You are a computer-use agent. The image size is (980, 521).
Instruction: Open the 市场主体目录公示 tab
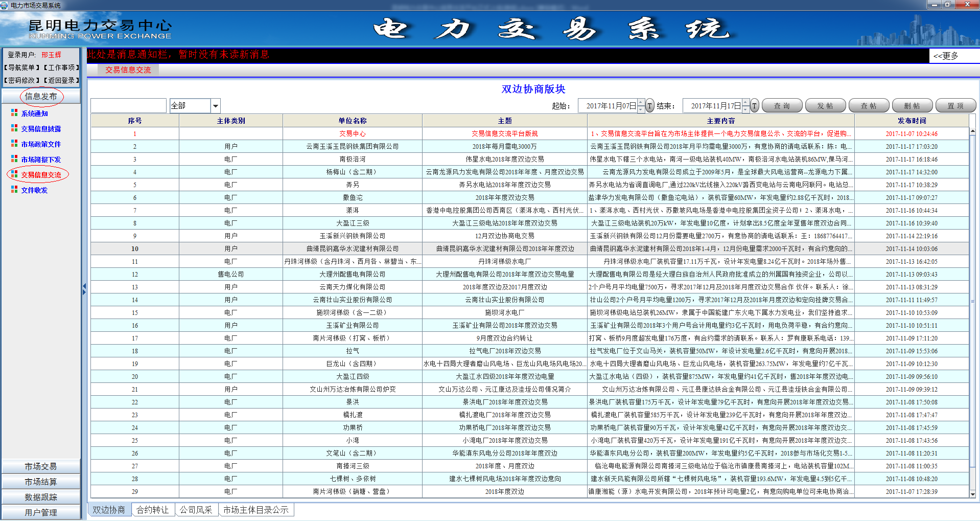[255, 510]
